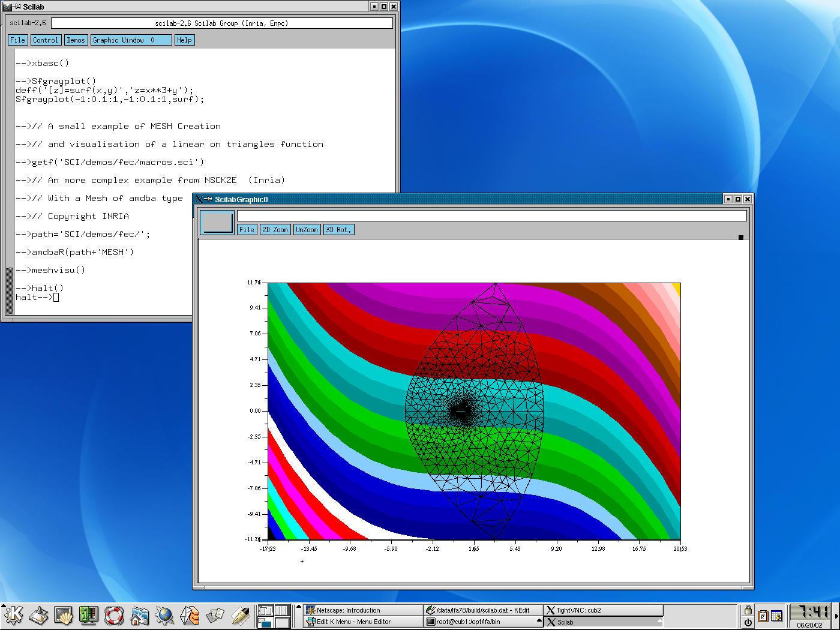
Task: Open the KOrganizer calendar tray icon
Action: (776, 616)
